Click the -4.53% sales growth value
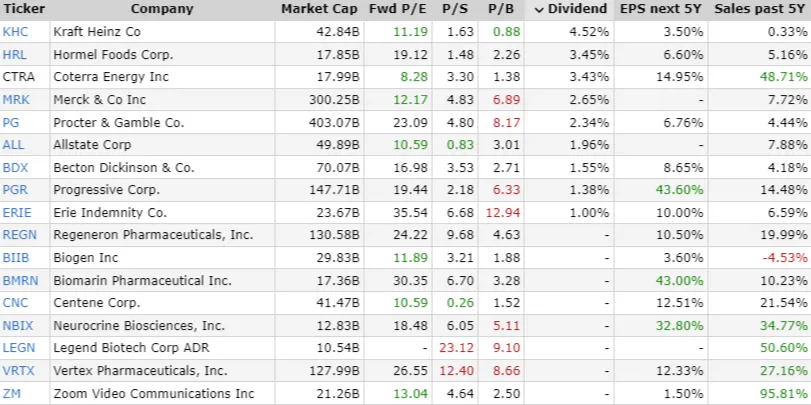The image size is (811, 405). tap(784, 258)
